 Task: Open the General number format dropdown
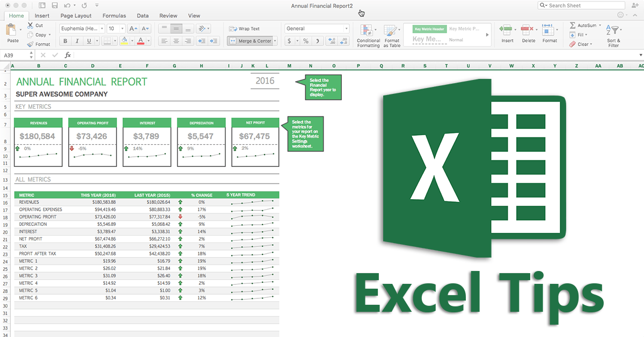click(x=317, y=28)
